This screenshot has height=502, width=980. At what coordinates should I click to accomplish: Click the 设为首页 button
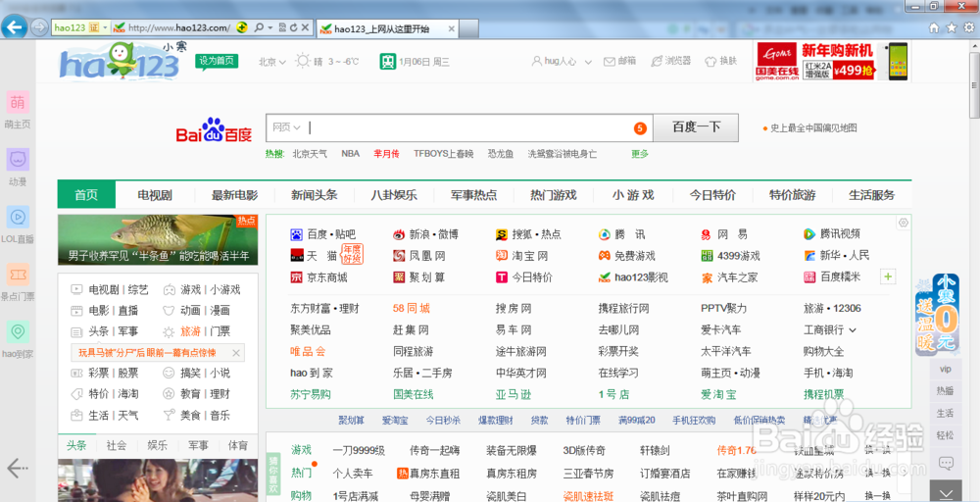coord(217,61)
